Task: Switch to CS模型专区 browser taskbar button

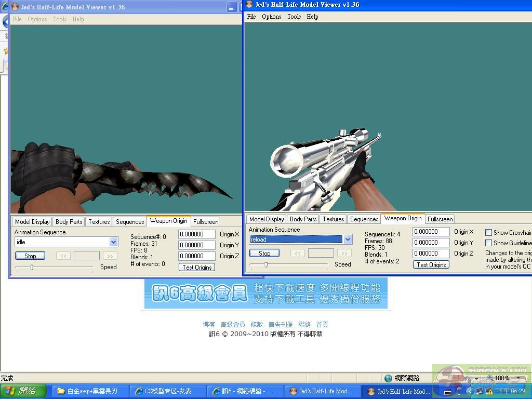Action: point(168,391)
